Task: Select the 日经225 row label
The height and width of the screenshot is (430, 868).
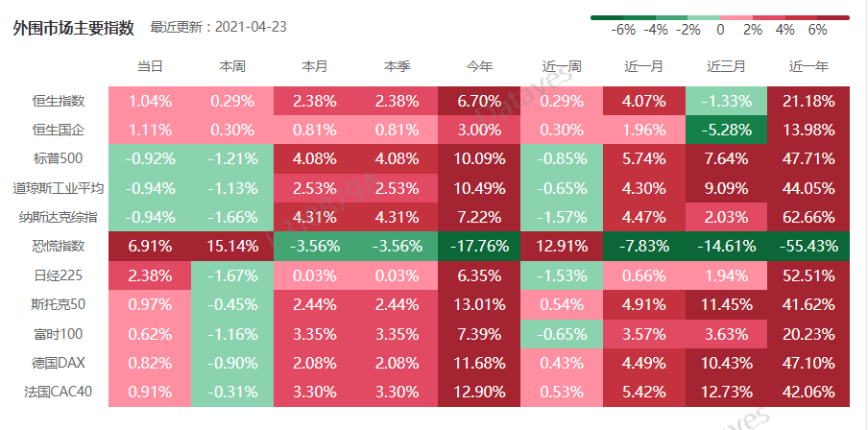Action: (x=60, y=275)
